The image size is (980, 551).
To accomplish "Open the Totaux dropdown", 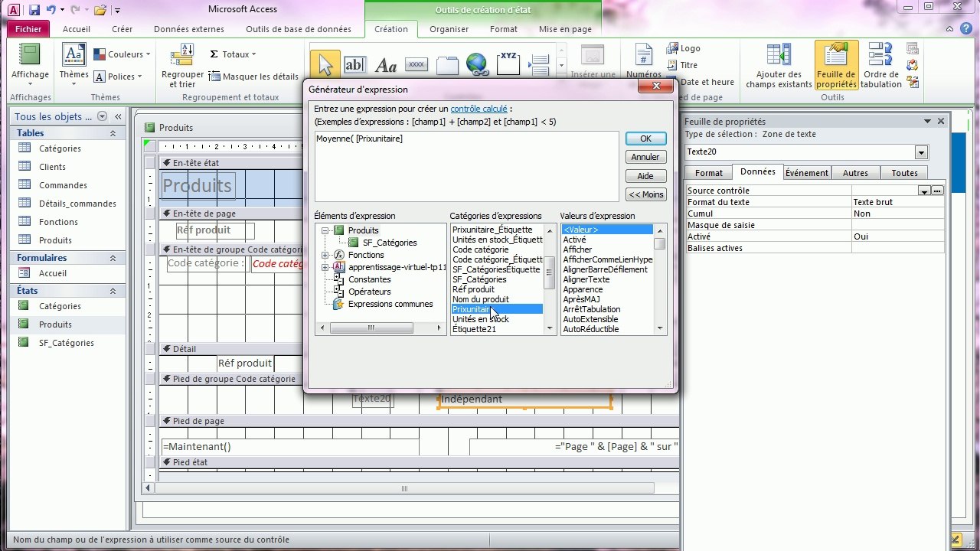I will pos(233,54).
